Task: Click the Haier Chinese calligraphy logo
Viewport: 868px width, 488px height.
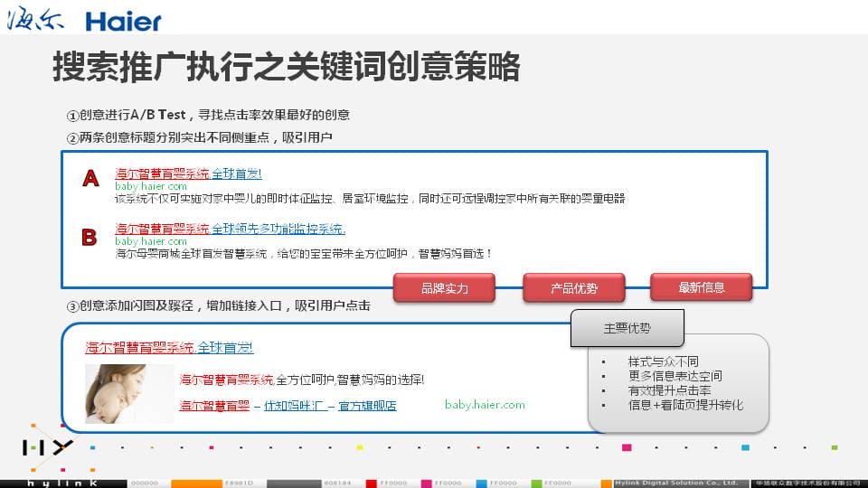Action: [35, 18]
